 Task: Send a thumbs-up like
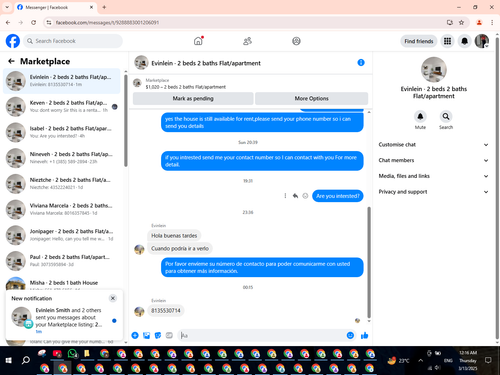365,335
